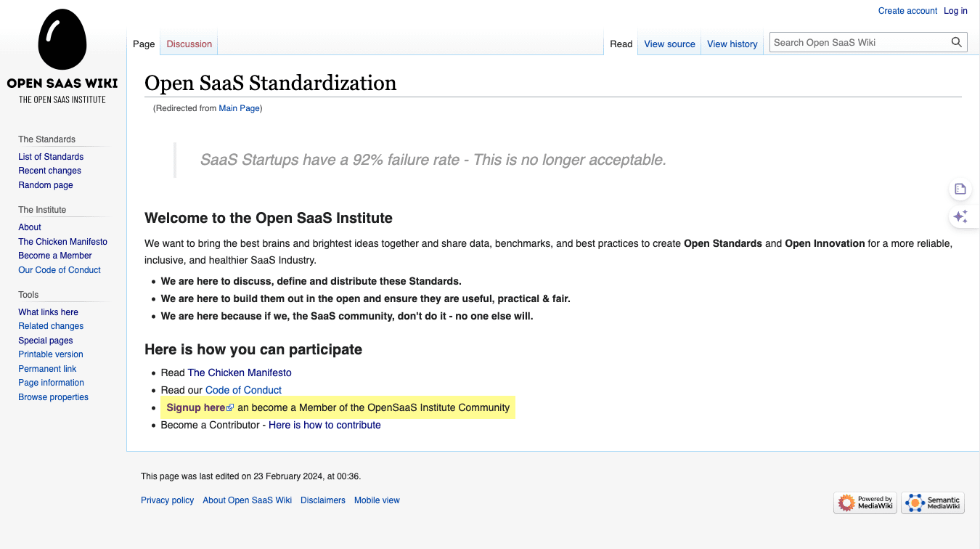Image resolution: width=980 pixels, height=549 pixels.
Task: Click the Create account link
Action: point(907,11)
